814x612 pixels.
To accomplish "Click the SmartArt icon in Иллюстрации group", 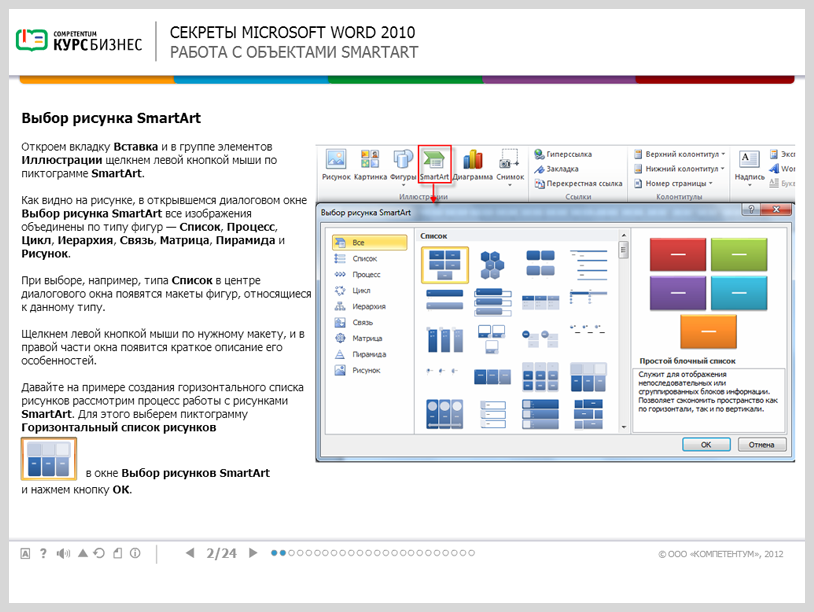I will coord(435,165).
